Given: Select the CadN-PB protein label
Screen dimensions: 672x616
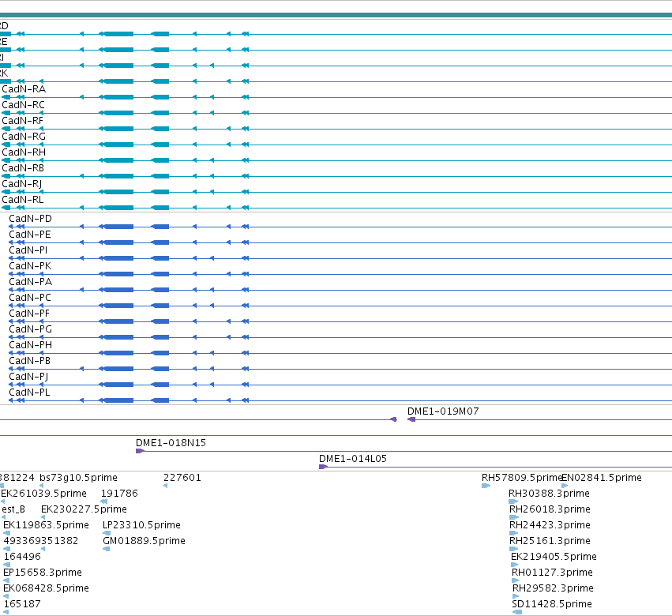Looking at the screenshot, I should coord(29,361).
